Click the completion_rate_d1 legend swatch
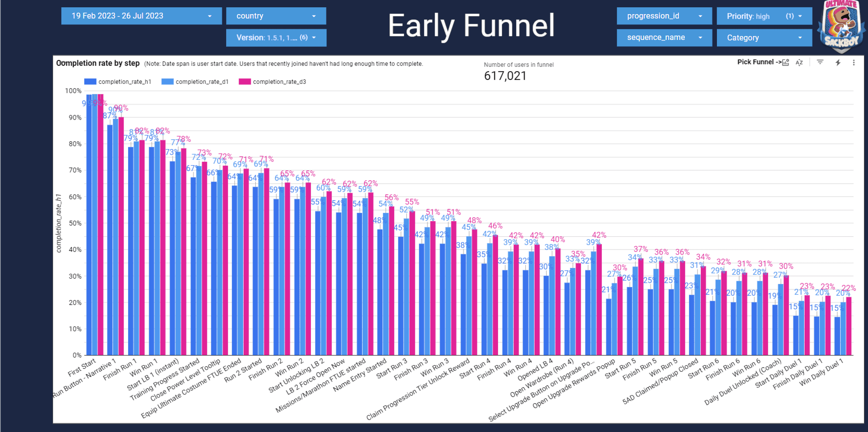Viewport: 868px width, 432px height. (x=168, y=82)
